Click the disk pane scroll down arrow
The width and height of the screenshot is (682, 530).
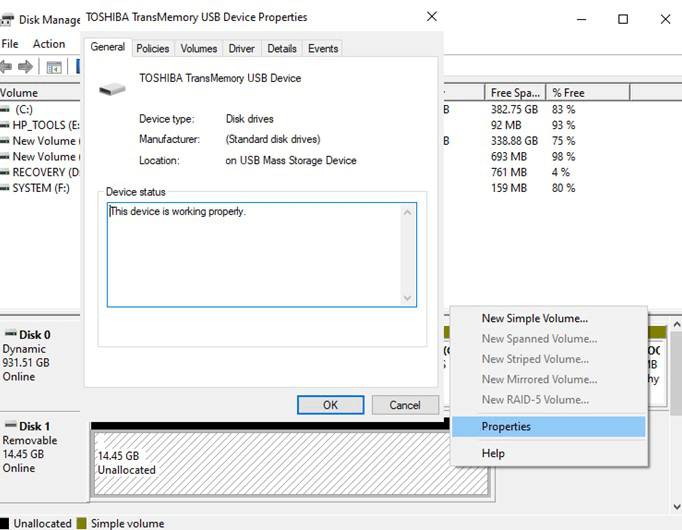(676, 507)
